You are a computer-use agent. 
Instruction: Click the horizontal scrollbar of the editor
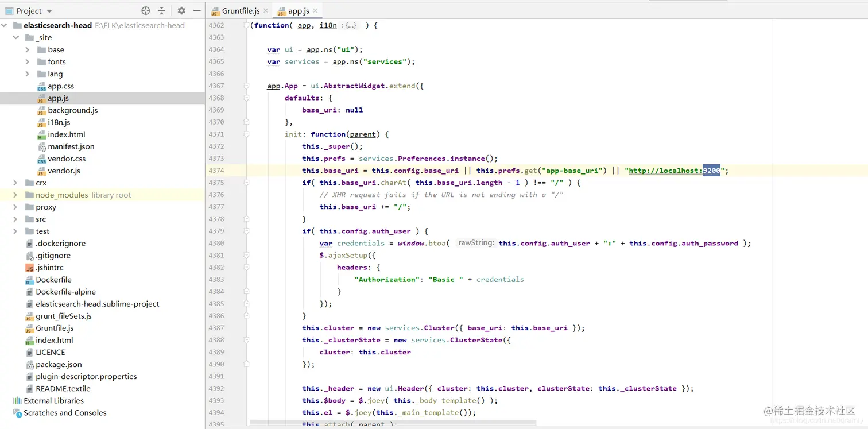click(393, 423)
